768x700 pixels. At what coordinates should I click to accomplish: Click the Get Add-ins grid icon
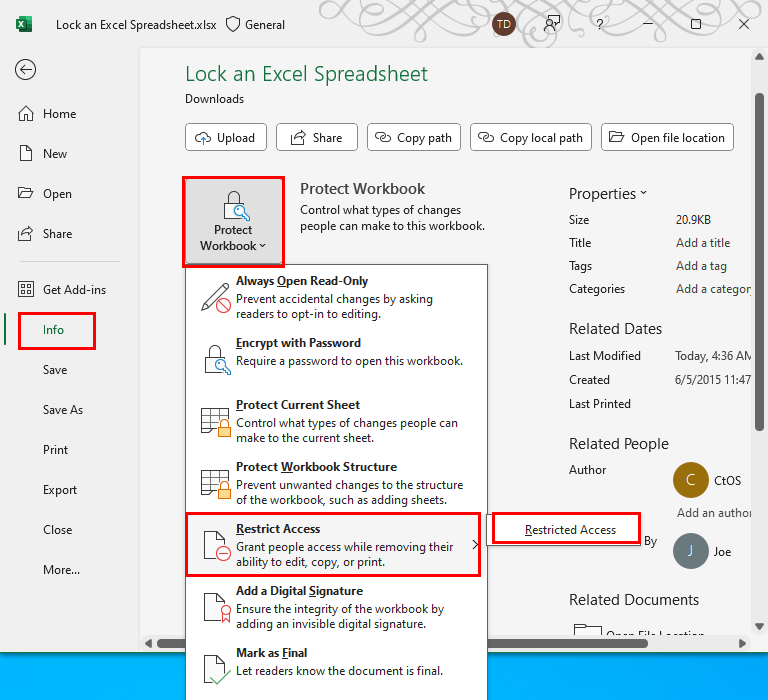point(26,290)
